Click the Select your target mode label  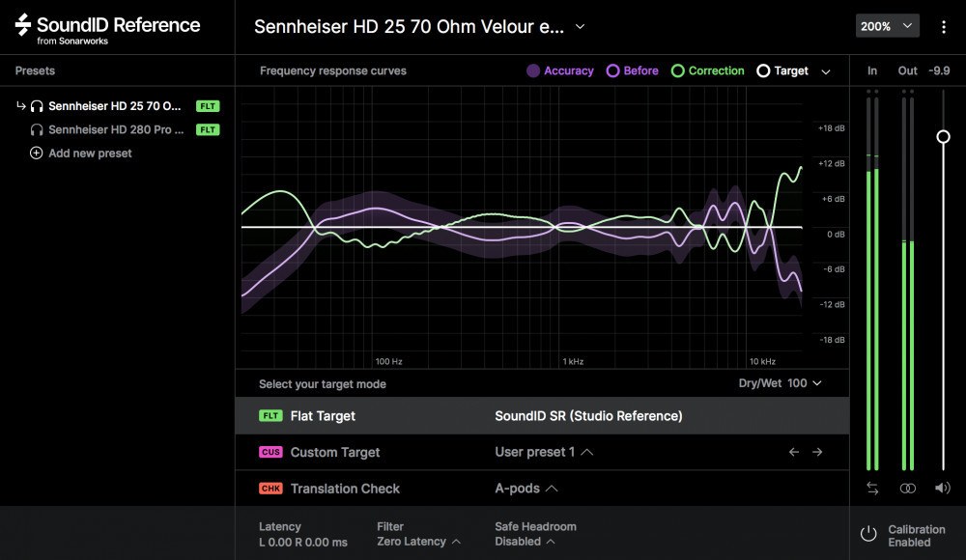click(x=323, y=384)
